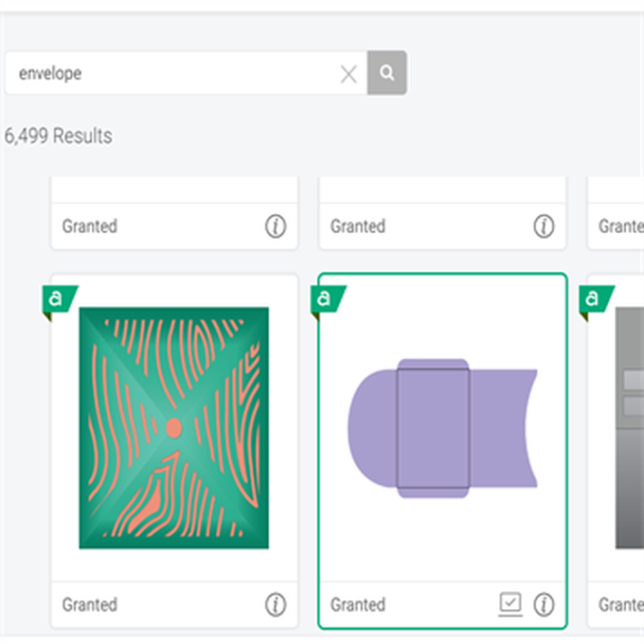Click Granted label on top-right partial card
The image size is (644, 644).
(x=621, y=226)
